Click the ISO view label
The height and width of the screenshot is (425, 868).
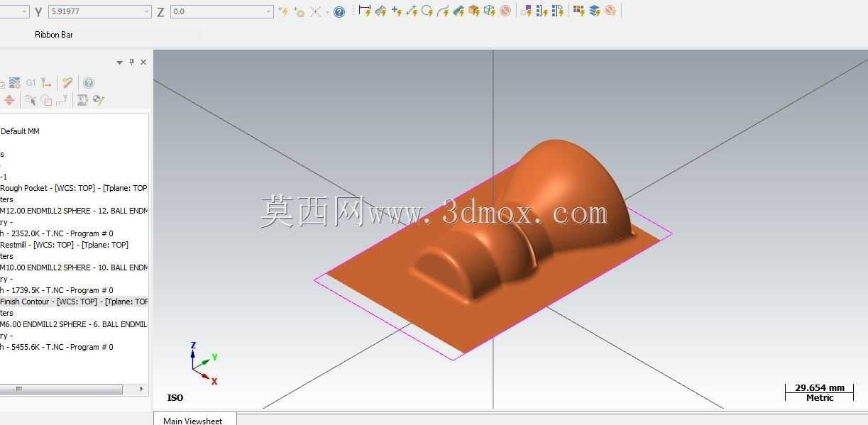[x=175, y=398]
